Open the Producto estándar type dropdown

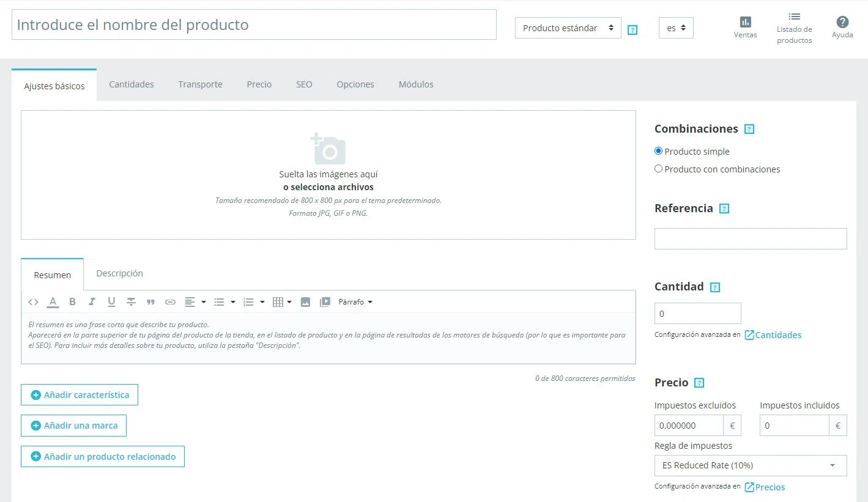568,28
